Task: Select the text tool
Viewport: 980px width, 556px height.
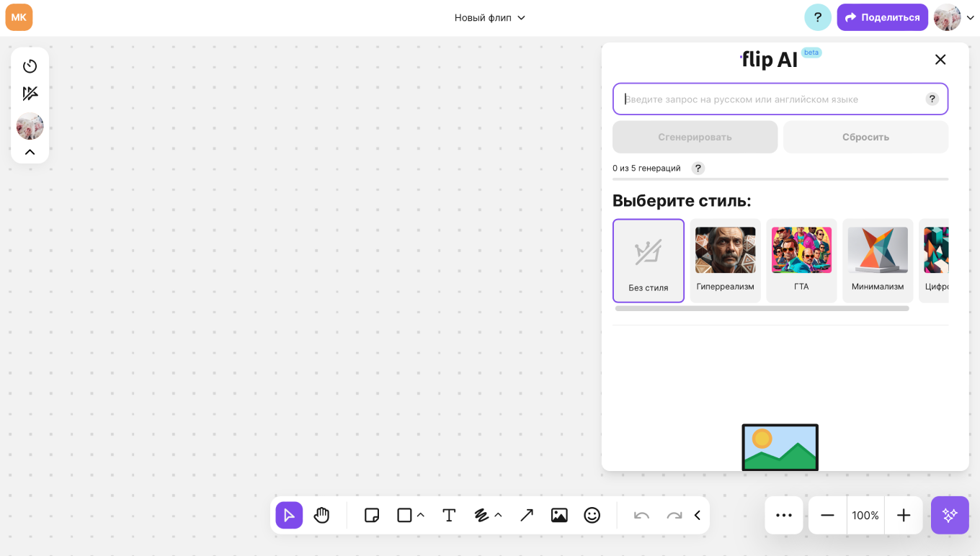Action: tap(449, 515)
